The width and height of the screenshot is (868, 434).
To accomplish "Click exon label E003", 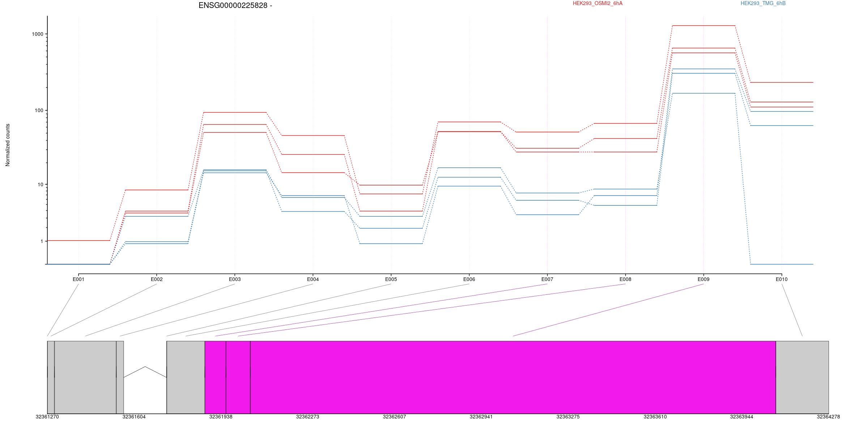I will 235,279.
